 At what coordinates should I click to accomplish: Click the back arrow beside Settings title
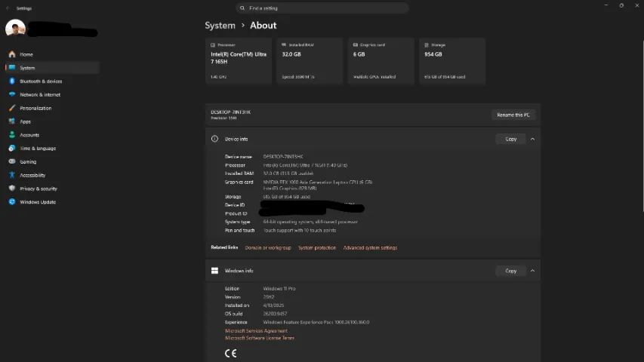(8, 8)
